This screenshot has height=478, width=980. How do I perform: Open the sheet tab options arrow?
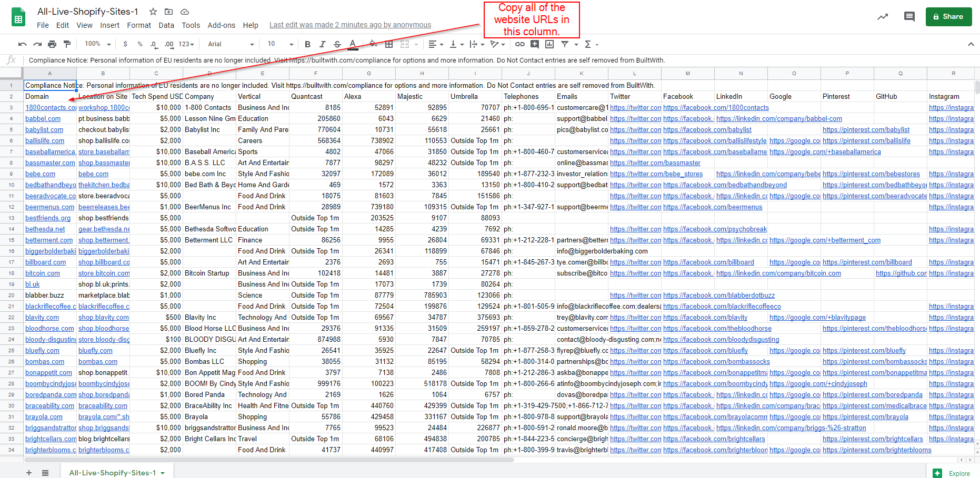(163, 473)
